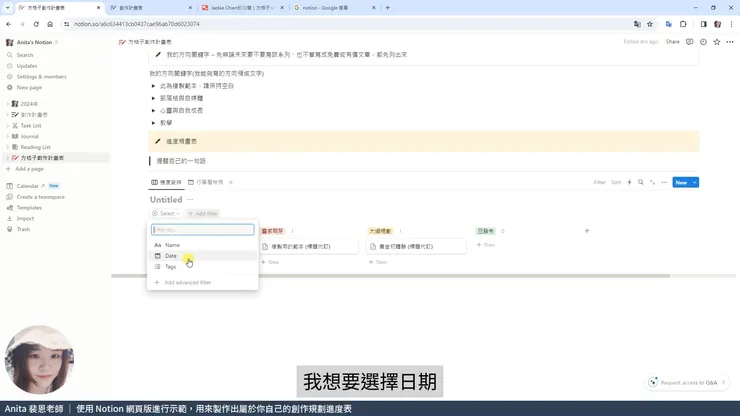The width and height of the screenshot is (740, 416).
Task: Open Updates in Notion sidebar
Action: point(26,66)
